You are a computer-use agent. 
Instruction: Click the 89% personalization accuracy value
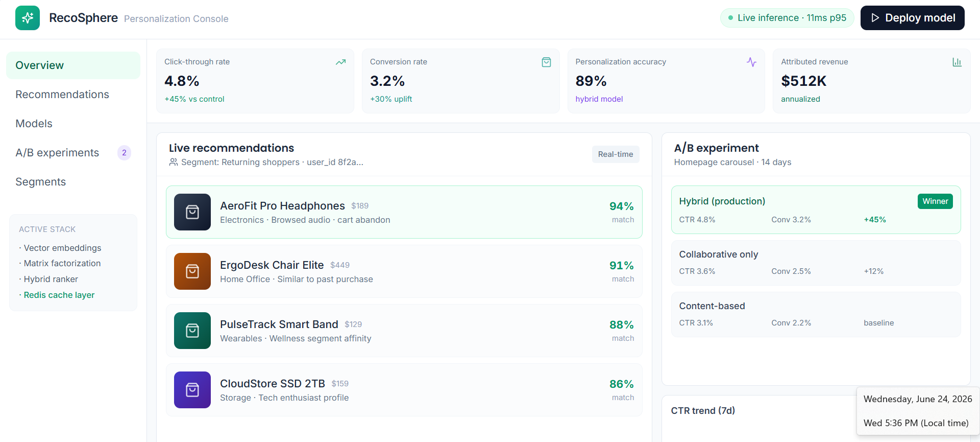click(591, 81)
